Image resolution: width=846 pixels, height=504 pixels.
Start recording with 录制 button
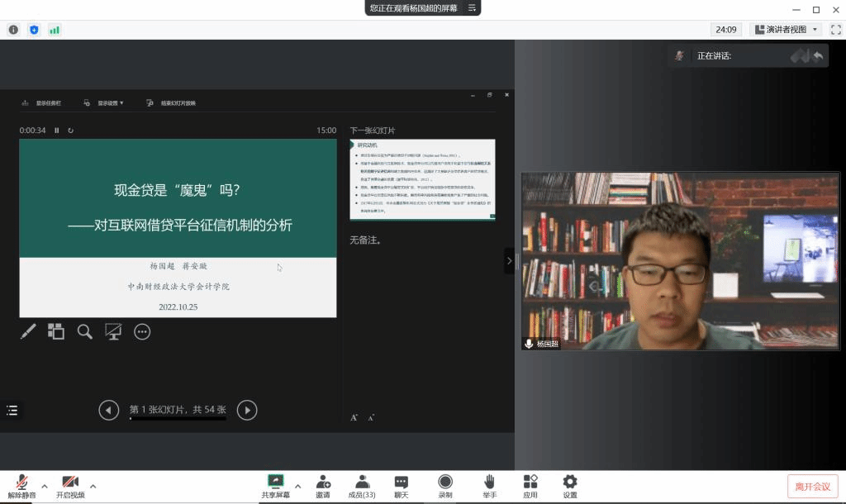(445, 482)
